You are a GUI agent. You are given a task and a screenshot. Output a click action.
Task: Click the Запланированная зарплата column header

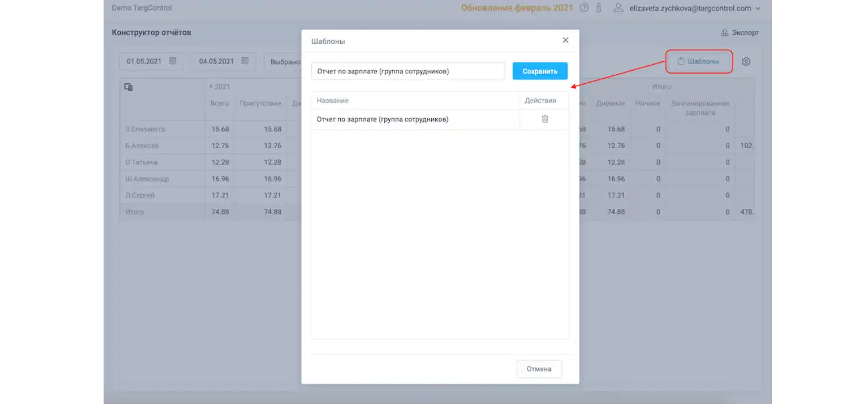[x=700, y=108]
